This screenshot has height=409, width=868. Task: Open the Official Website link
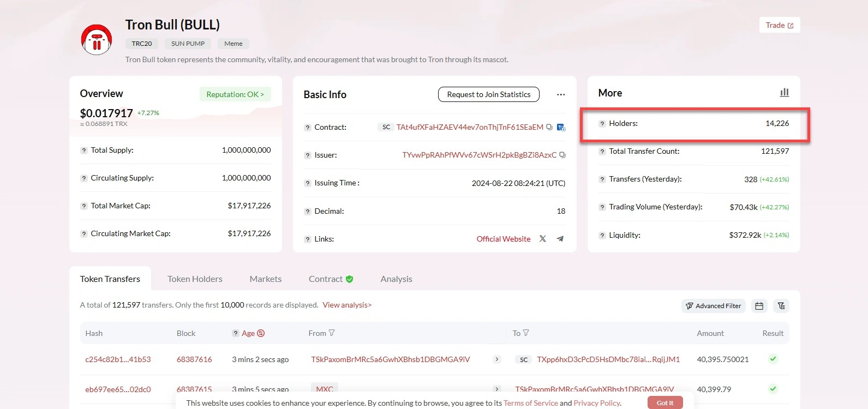click(504, 239)
